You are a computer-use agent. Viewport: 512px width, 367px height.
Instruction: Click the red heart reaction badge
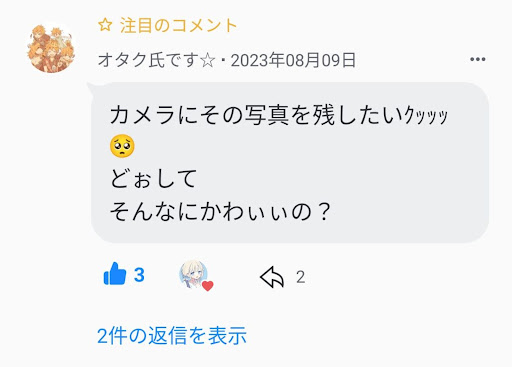[x=207, y=286]
